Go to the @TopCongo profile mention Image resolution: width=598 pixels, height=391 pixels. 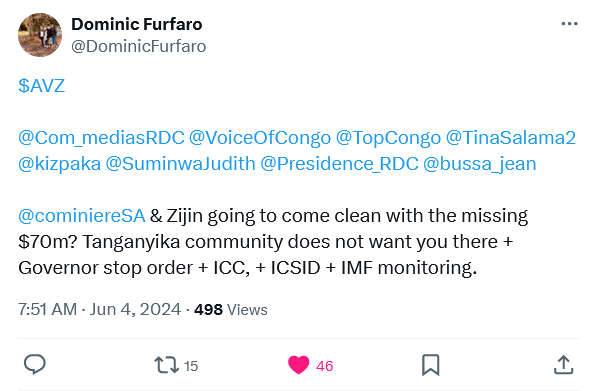click(x=388, y=138)
